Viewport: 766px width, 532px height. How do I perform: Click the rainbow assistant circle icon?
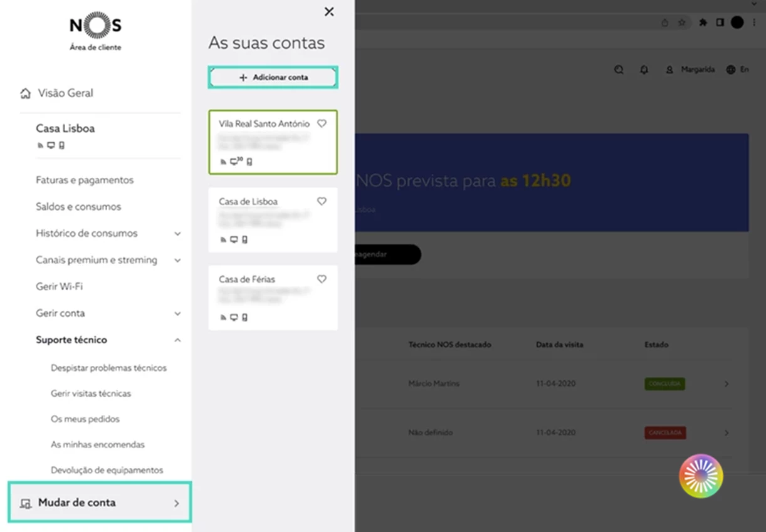point(701,476)
